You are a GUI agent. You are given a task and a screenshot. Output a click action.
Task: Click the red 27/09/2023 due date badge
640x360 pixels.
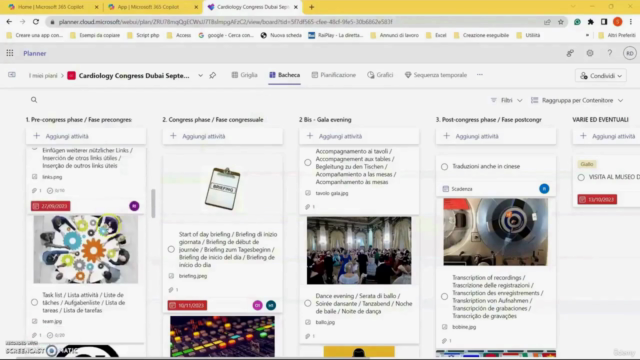[x=51, y=206]
